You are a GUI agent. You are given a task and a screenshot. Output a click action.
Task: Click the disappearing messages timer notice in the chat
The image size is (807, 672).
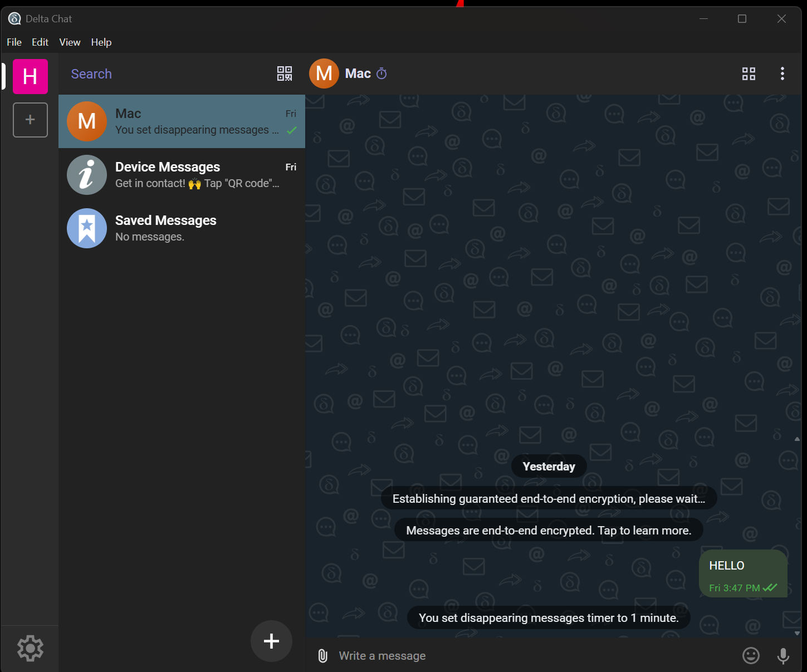click(x=549, y=618)
